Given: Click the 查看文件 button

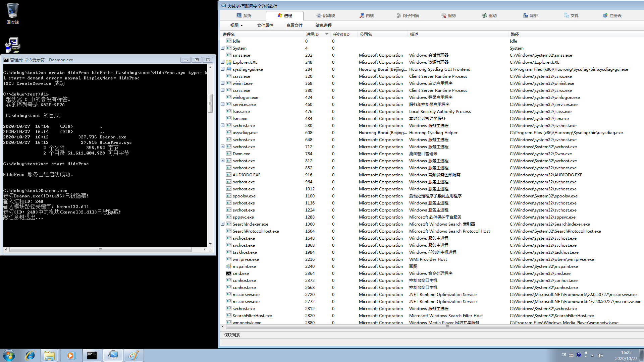Looking at the screenshot, I should 294,25.
